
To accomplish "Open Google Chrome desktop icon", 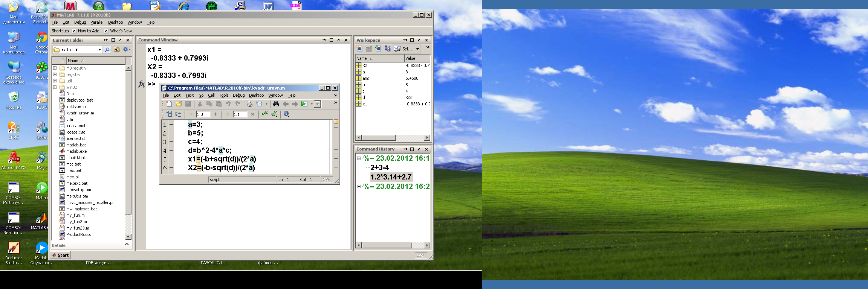I will 42,43.
